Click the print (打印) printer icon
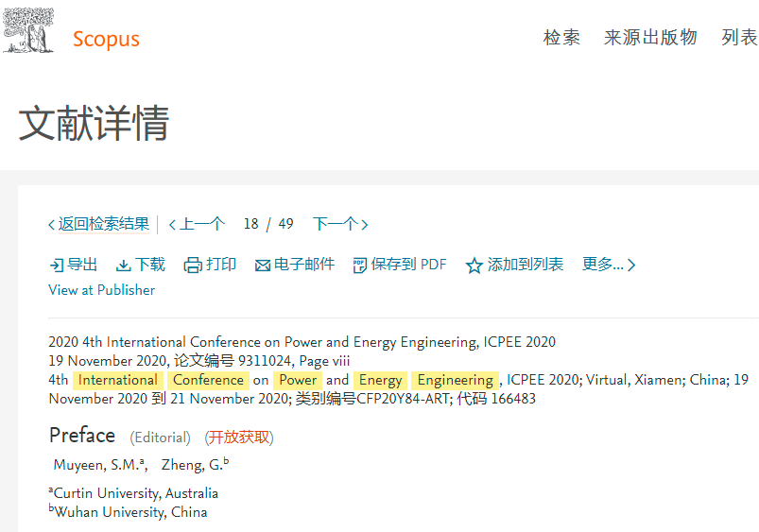This screenshot has width=759, height=532. pos(193,266)
